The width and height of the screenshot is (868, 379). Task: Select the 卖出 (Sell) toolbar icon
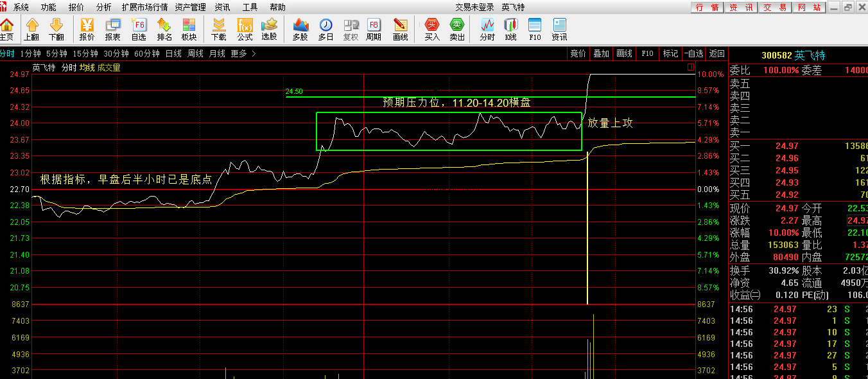[x=457, y=30]
